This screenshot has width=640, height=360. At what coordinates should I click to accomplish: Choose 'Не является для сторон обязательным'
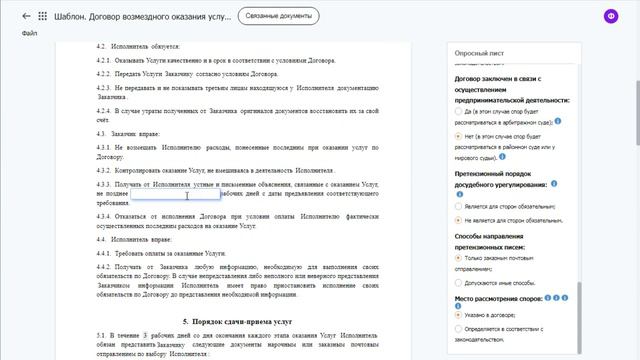click(458, 220)
